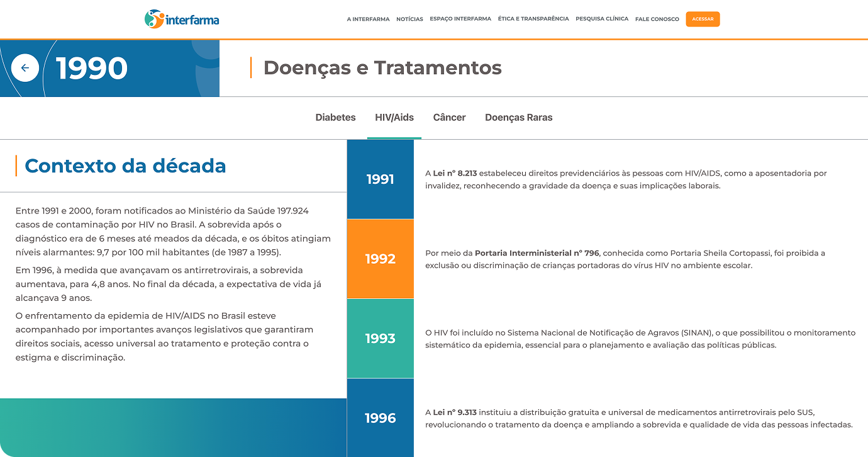The height and width of the screenshot is (457, 868).
Task: Switch to the Diabetes tab
Action: coord(335,118)
